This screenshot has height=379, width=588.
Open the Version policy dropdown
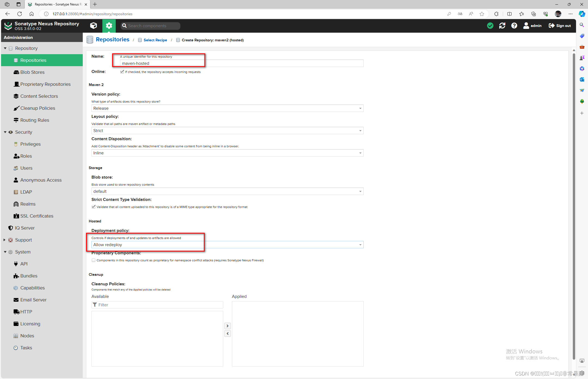tap(227, 108)
